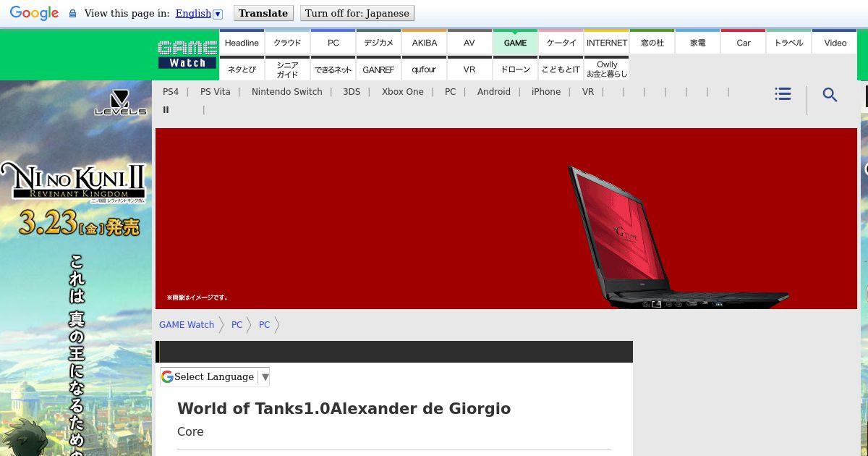
Task: Open the 家電 tab
Action: [x=697, y=42]
